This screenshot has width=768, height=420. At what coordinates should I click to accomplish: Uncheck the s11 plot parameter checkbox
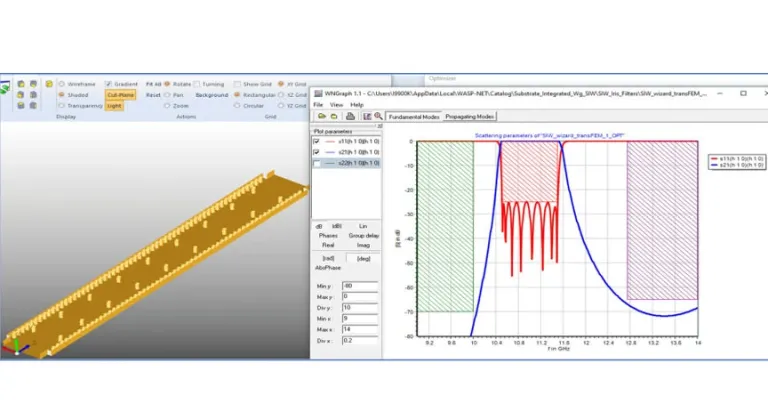click(316, 141)
